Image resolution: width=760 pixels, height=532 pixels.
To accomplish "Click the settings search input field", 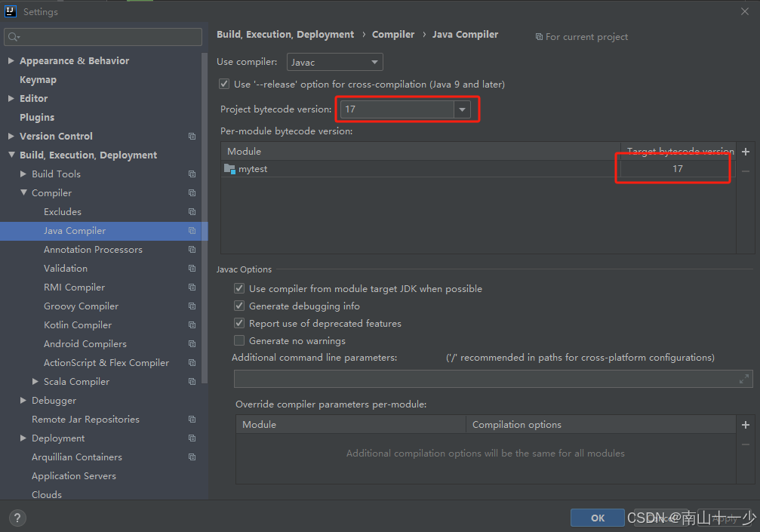I will coord(103,37).
